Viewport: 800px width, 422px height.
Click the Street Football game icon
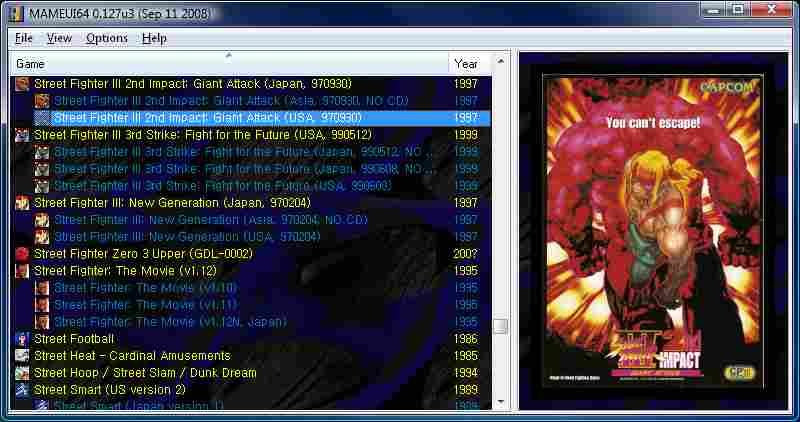coord(22,339)
